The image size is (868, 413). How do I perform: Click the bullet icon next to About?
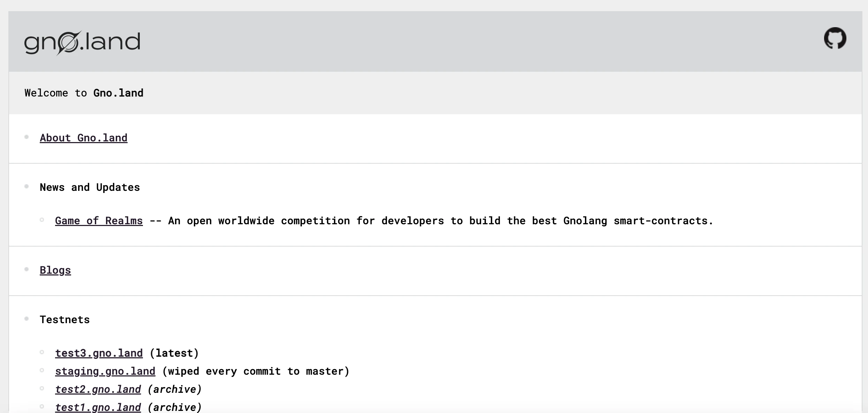[28, 137]
